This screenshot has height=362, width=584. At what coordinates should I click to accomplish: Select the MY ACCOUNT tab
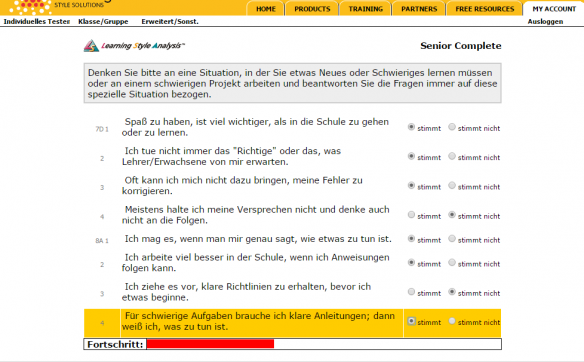[554, 9]
